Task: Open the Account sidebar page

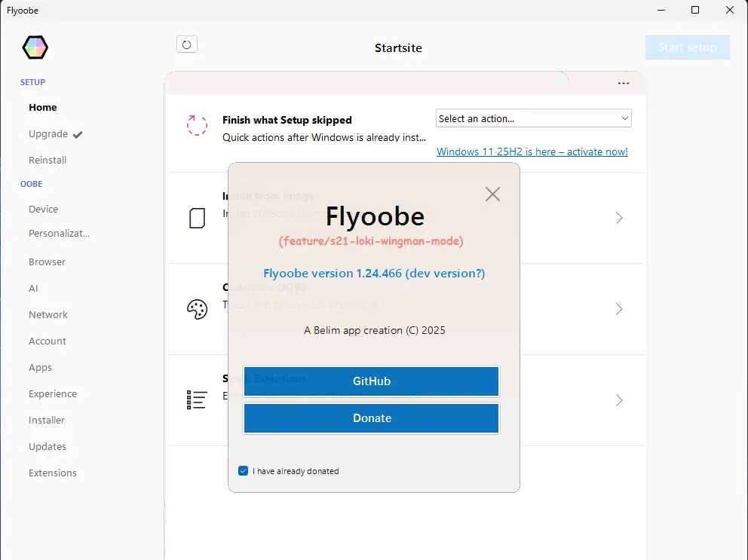Action: 48,341
